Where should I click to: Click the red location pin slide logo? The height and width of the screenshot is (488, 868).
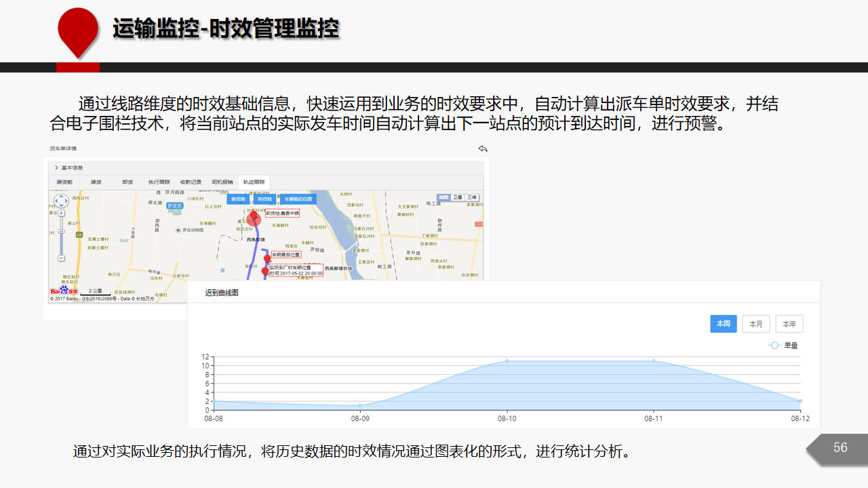[78, 33]
